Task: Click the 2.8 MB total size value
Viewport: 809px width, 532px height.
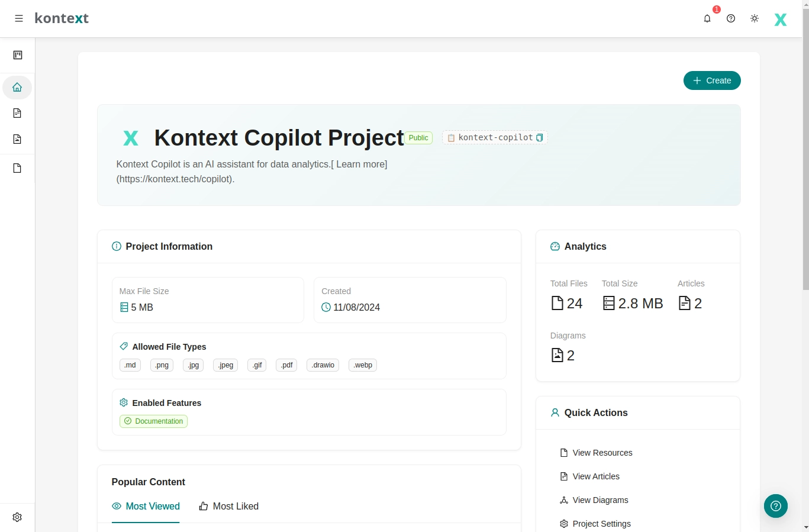Action: [640, 304]
